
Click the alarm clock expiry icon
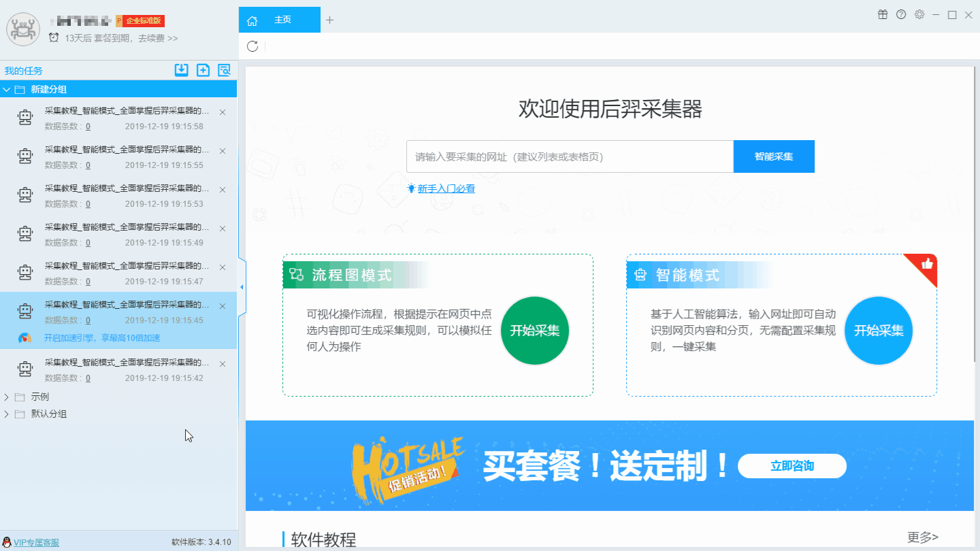[54, 38]
